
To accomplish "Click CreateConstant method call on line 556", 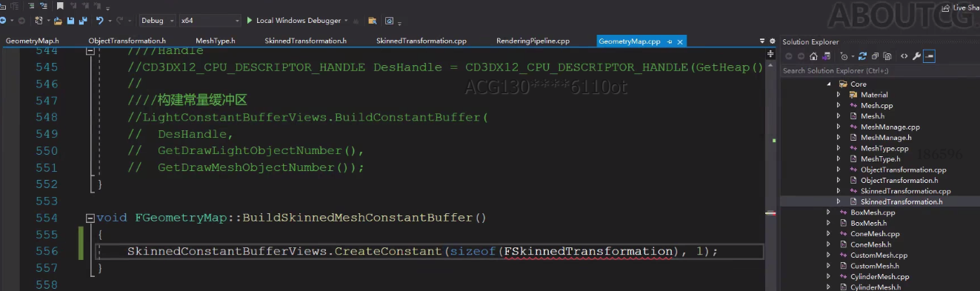I will coord(387,252).
